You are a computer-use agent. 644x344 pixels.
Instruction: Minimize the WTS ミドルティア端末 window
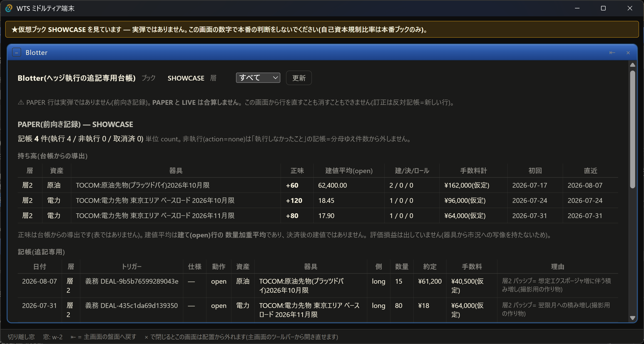tap(577, 8)
